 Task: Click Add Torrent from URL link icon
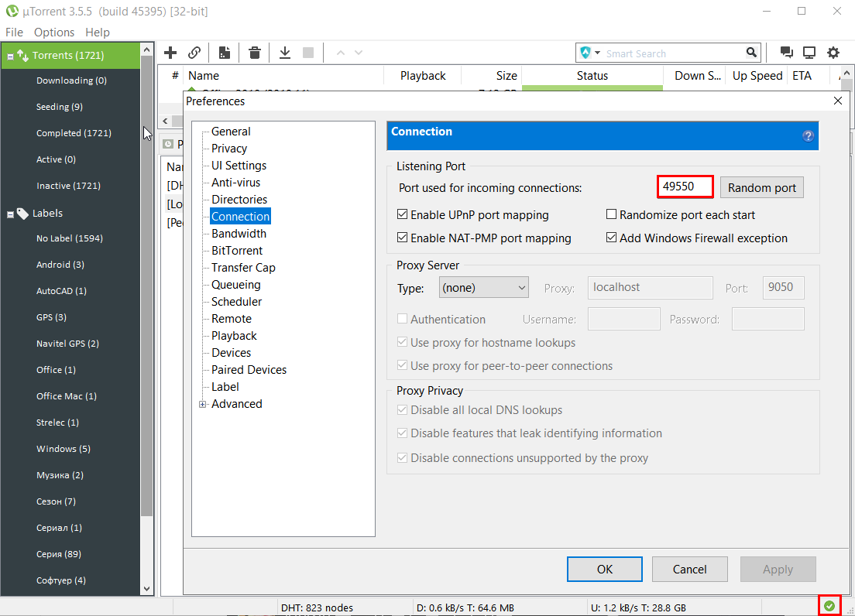(x=194, y=53)
